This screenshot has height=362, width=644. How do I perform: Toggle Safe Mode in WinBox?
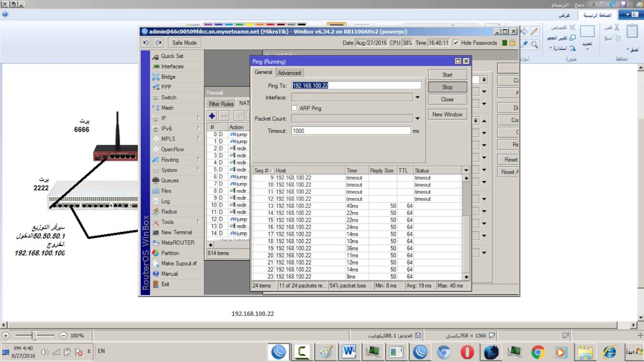coord(184,43)
